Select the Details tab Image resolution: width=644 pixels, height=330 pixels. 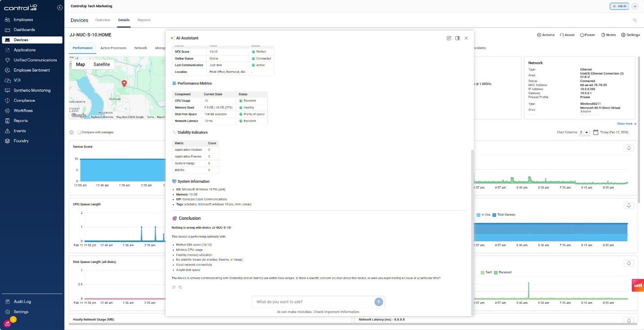pos(124,20)
